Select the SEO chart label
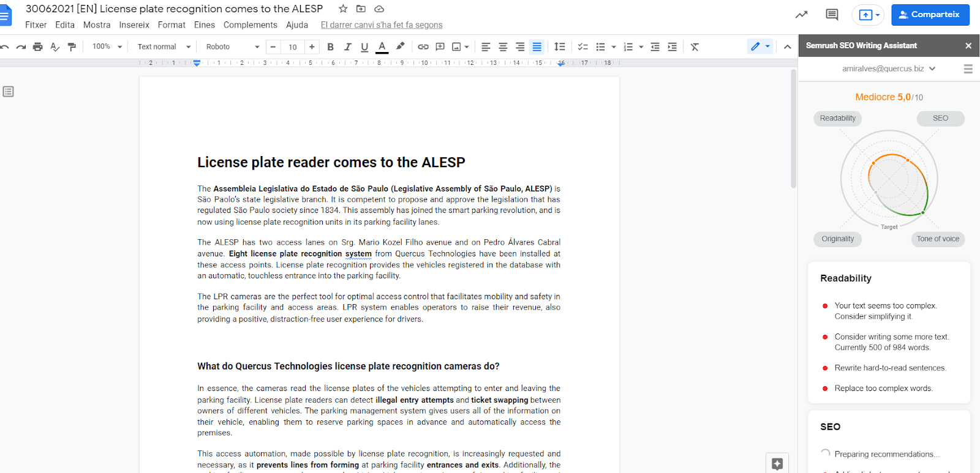980x473 pixels. coord(940,118)
